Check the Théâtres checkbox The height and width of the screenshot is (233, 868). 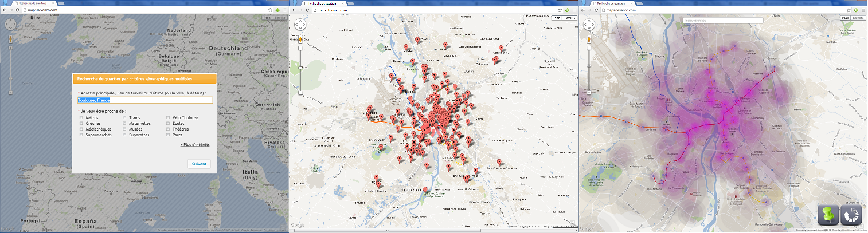169,129
